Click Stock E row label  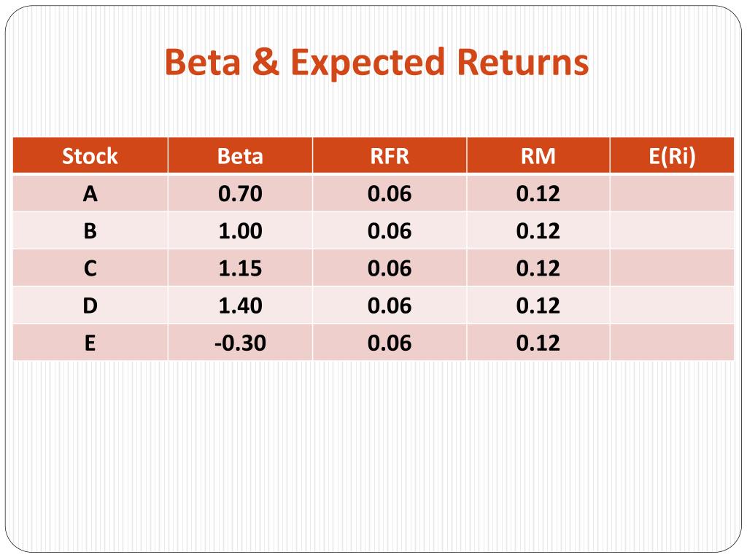(90, 343)
